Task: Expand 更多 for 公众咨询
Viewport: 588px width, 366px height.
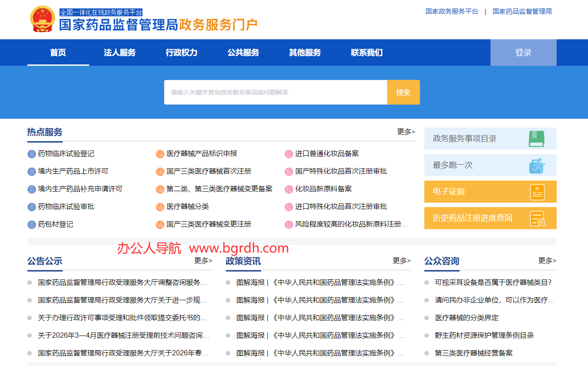Action: point(547,260)
